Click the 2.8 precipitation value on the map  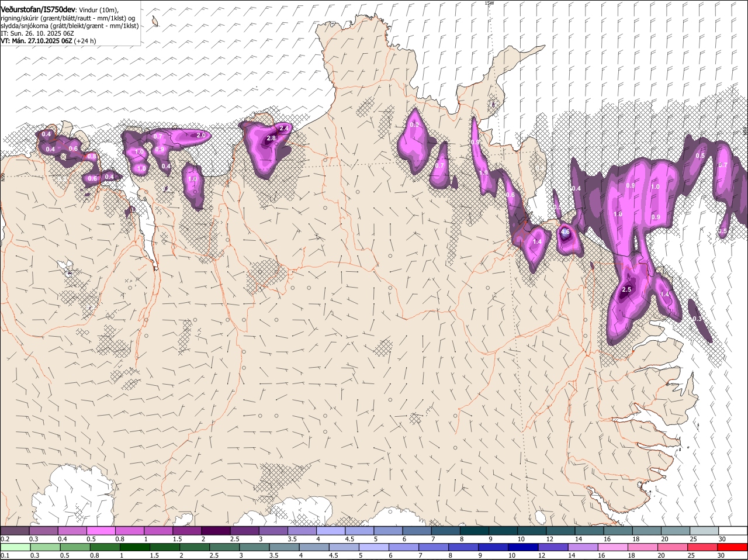tap(271, 139)
